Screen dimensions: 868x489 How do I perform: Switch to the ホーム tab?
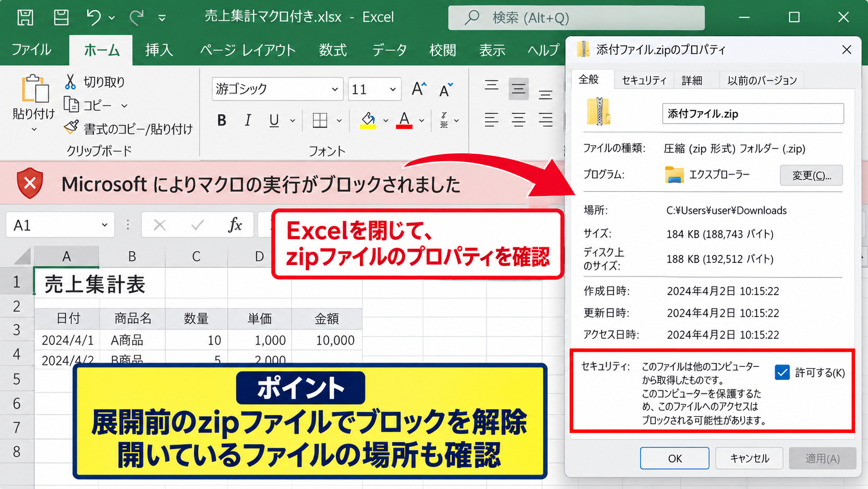101,50
